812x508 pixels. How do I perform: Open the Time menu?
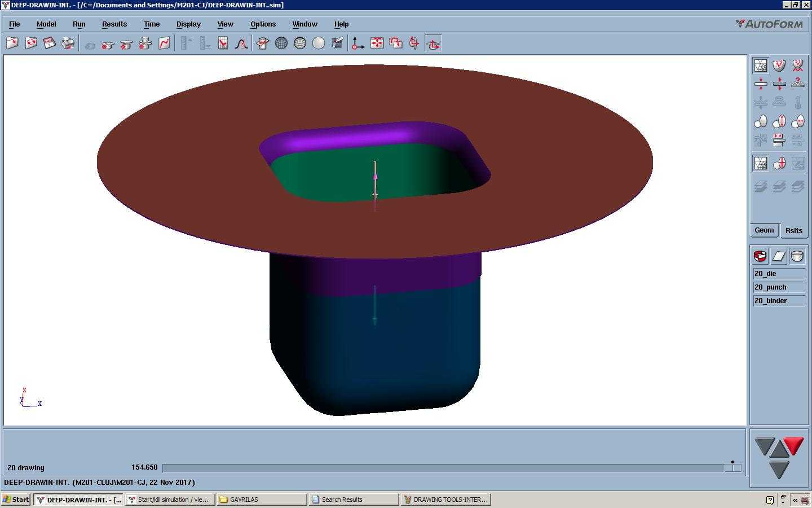coord(151,24)
